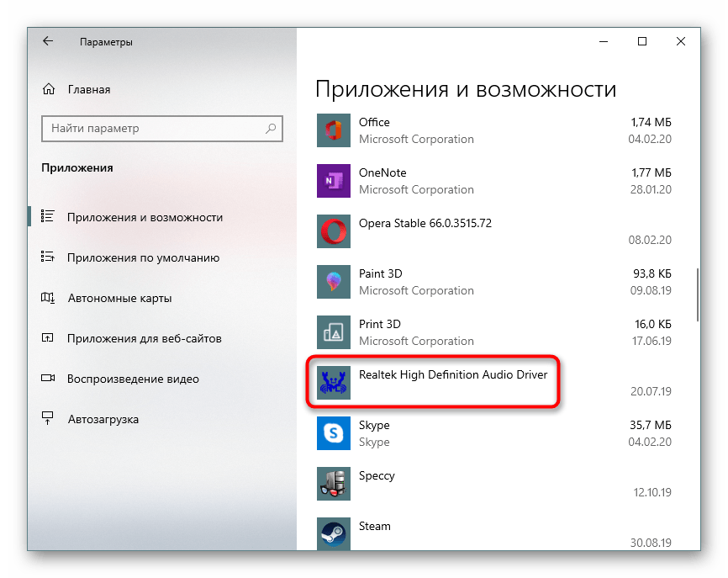Maximize the Параметры window
The image size is (728, 578).
(642, 41)
